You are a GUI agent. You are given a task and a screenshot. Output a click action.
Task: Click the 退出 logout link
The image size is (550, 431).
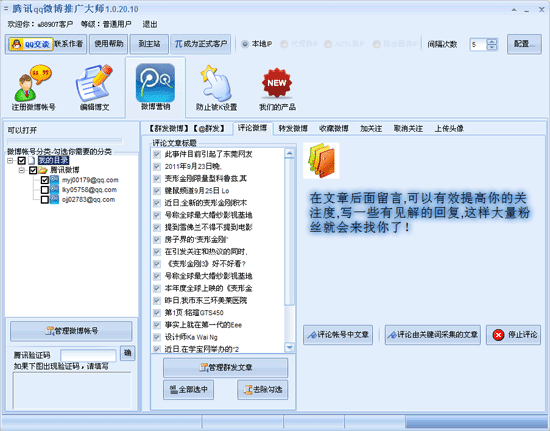click(150, 24)
